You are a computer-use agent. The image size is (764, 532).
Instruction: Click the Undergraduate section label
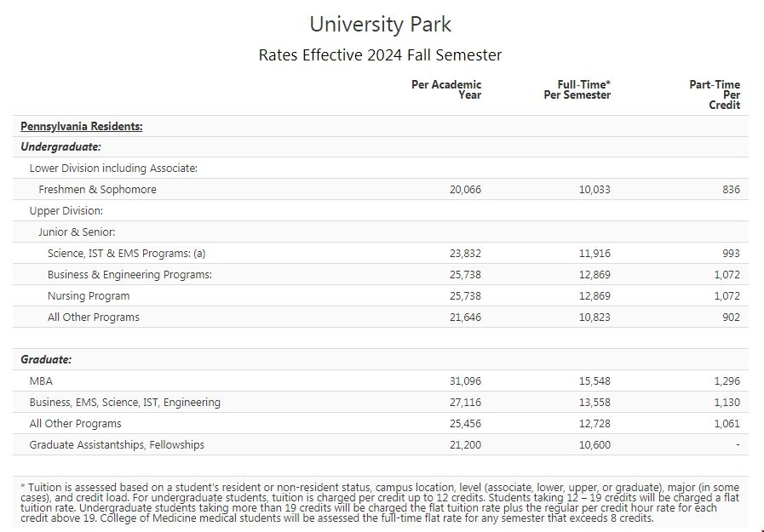(x=60, y=147)
